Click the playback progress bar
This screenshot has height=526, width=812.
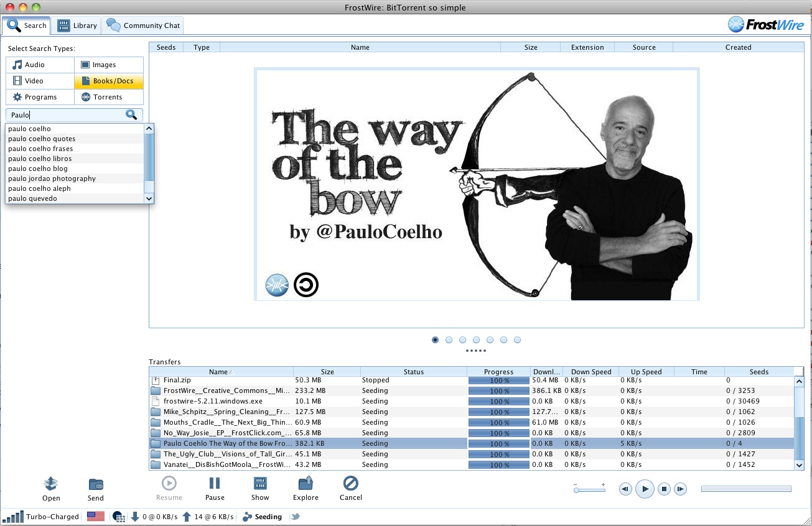coord(746,489)
